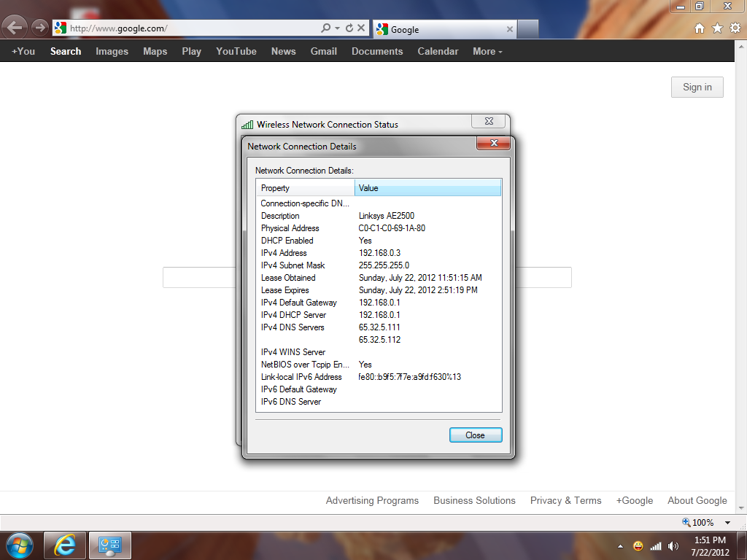Open Internet Explorer from the taskbar
Viewport: 747px width, 560px height.
[x=65, y=545]
